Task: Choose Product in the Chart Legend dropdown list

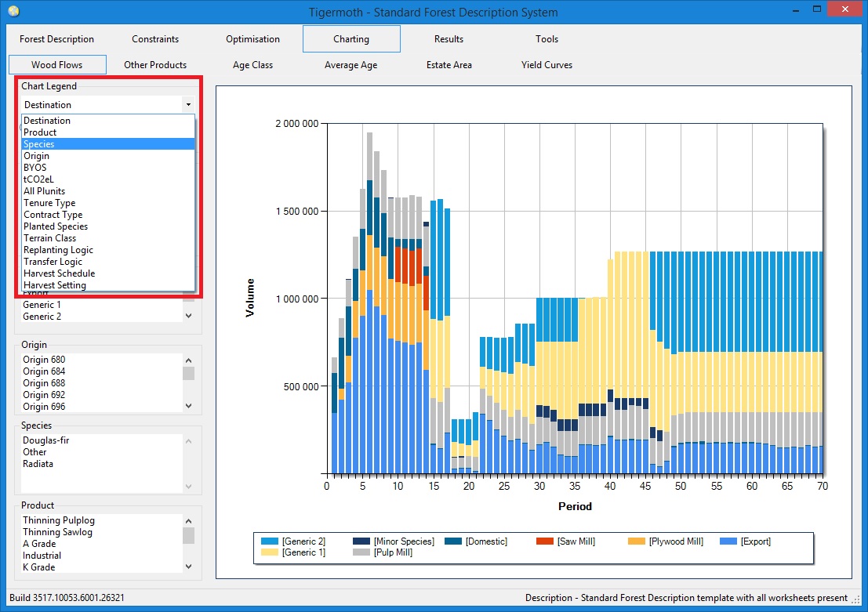Action: pos(108,132)
